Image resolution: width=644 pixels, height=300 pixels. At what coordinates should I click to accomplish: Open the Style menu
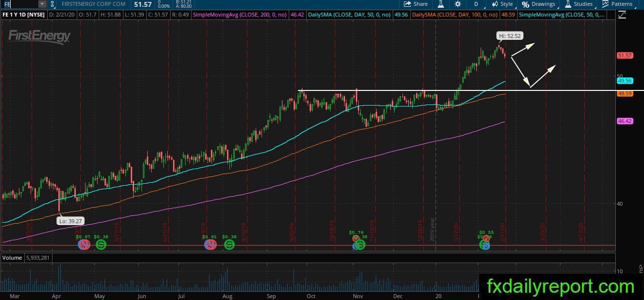coord(502,4)
